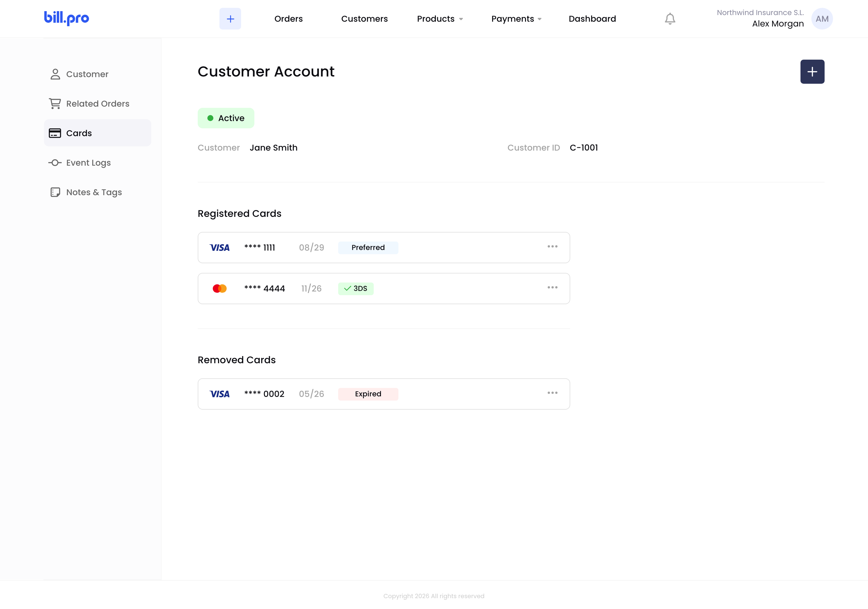Image resolution: width=868 pixels, height=609 pixels.
Task: Click the copyright footer text
Action: (434, 596)
